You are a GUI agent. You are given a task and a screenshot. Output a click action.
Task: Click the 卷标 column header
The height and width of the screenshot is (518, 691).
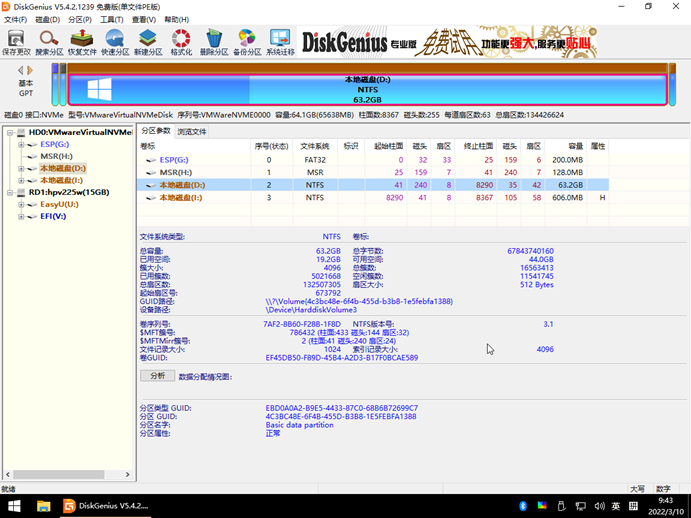click(x=194, y=146)
